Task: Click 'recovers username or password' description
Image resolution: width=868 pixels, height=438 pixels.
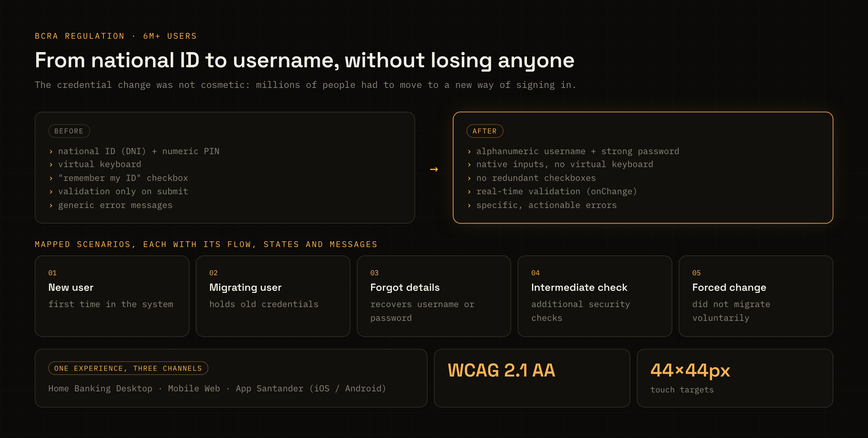Action: 422,311
